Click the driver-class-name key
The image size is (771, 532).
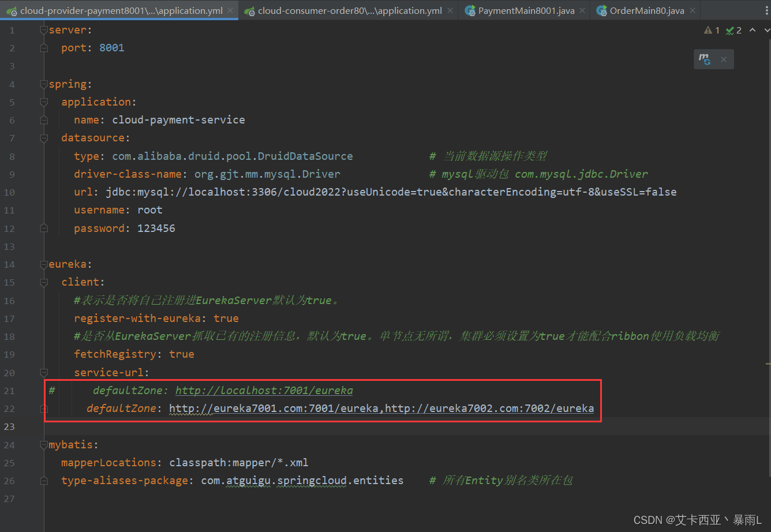point(128,174)
